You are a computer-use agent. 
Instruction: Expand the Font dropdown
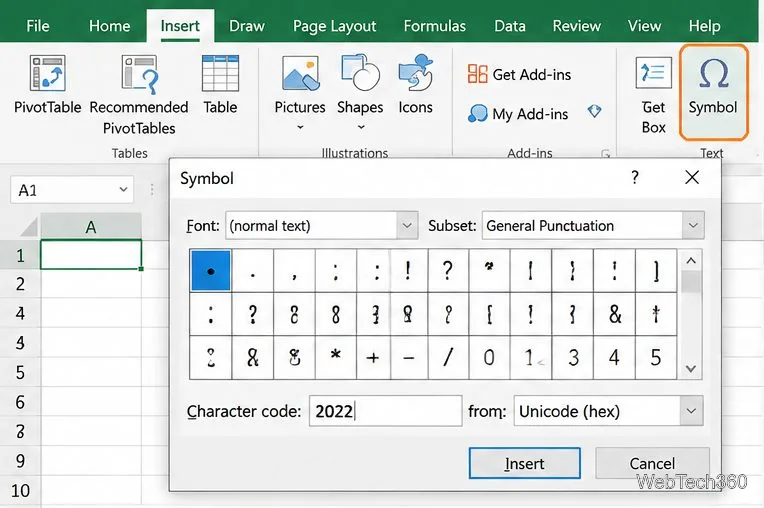pyautogui.click(x=407, y=226)
